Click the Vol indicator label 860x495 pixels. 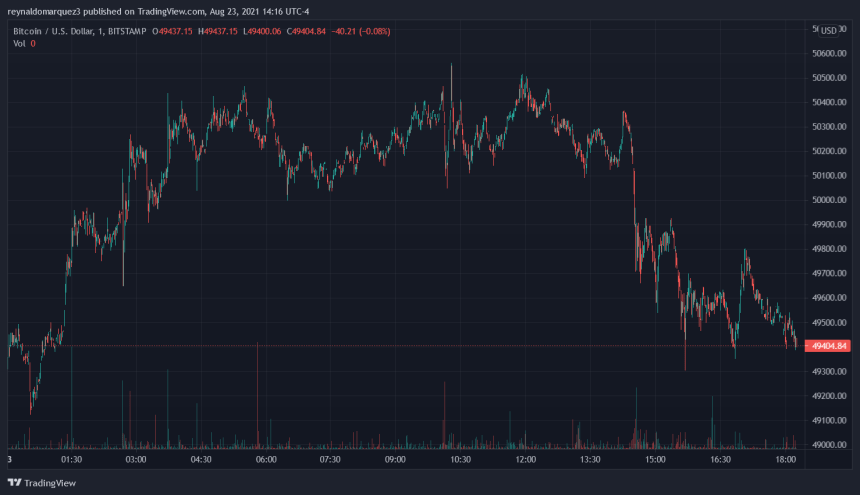(x=19, y=43)
